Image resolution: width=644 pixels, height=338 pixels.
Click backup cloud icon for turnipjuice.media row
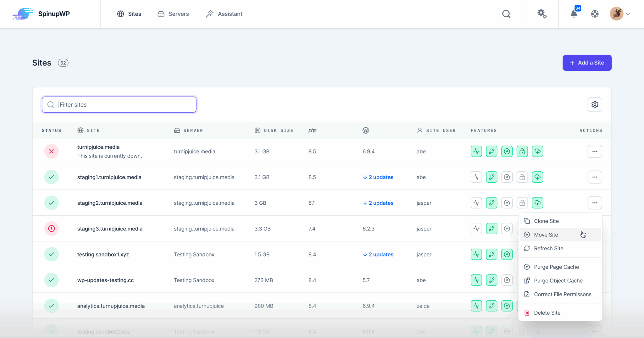click(x=537, y=152)
